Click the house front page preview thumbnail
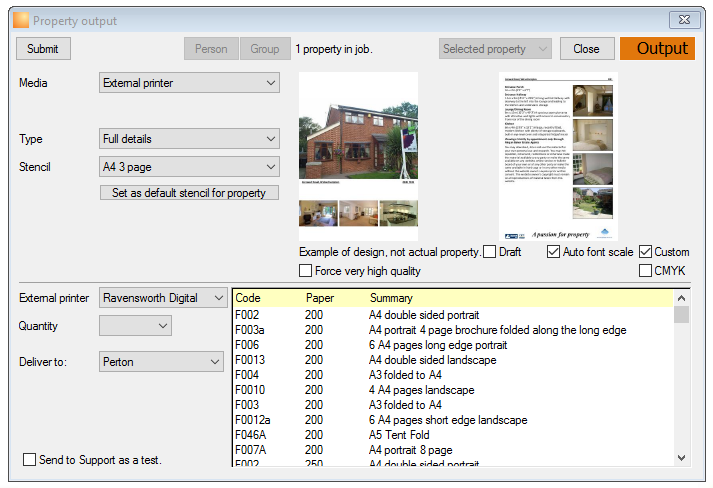The width and height of the screenshot is (713, 488). click(x=358, y=156)
